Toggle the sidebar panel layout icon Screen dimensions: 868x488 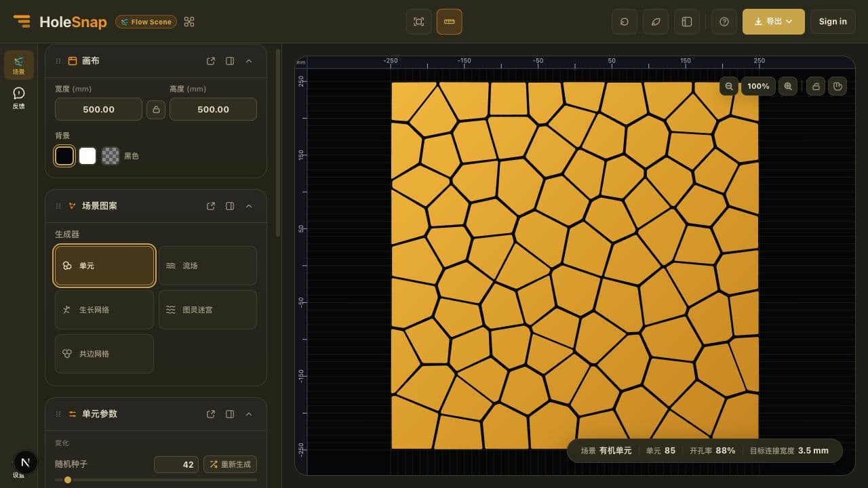point(687,22)
